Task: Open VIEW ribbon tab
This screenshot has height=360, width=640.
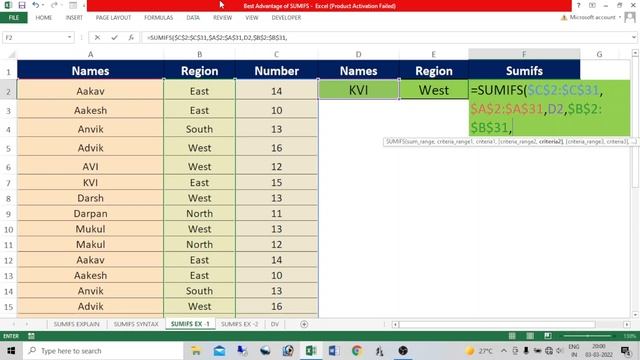Action: (x=252, y=18)
